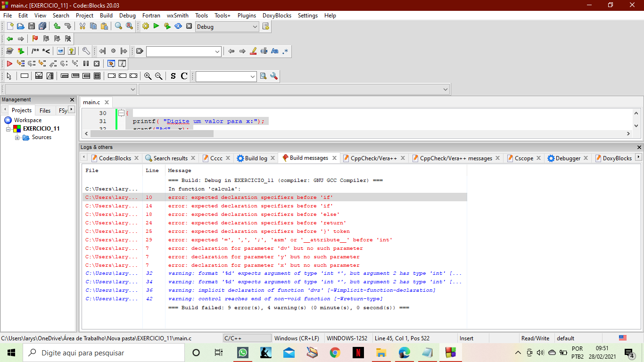Screen dimensions: 644x362
Task: Select the 'control reaches end' warning
Action: pos(274,299)
